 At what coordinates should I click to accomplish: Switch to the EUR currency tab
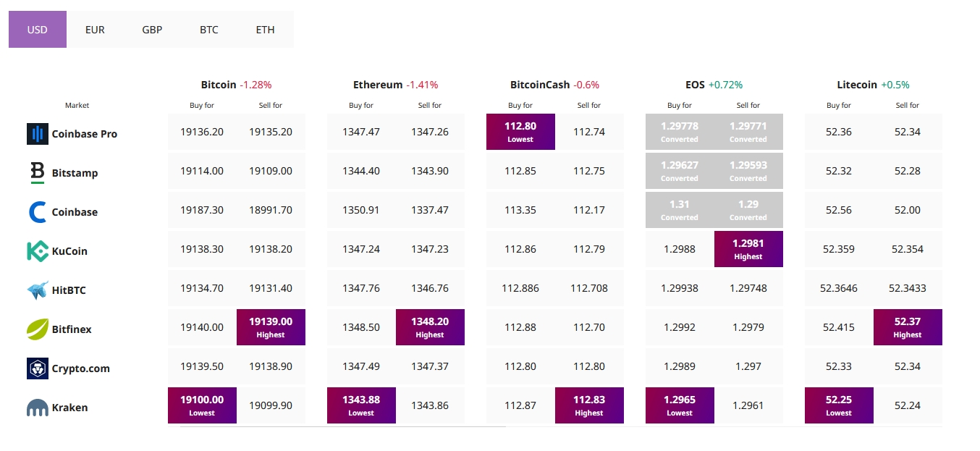pyautogui.click(x=95, y=30)
